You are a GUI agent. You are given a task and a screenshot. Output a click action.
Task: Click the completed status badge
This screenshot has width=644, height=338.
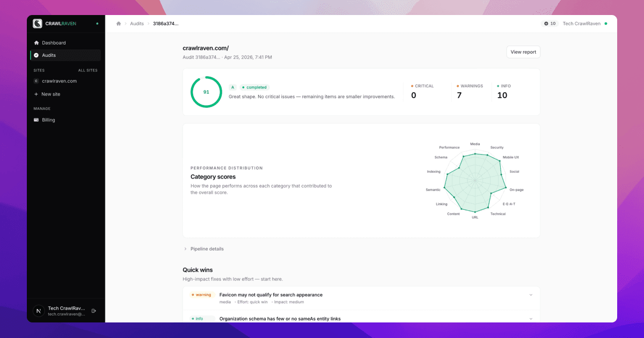(254, 87)
